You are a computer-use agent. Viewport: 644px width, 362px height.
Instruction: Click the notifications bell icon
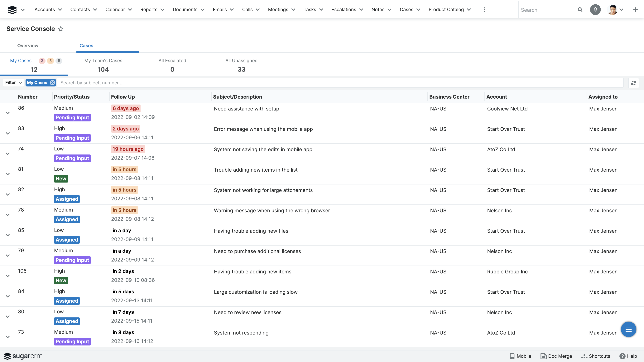[595, 10]
